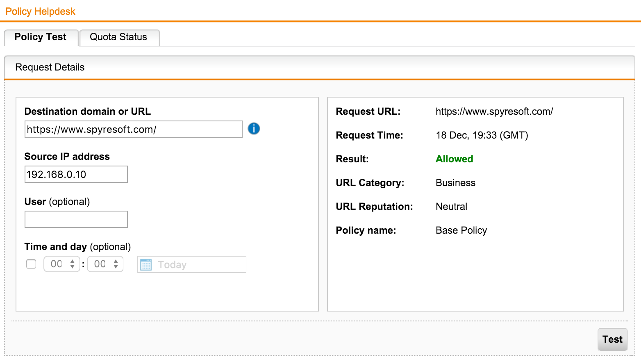
Task: Click the Source IP address field
Action: pyautogui.click(x=76, y=174)
